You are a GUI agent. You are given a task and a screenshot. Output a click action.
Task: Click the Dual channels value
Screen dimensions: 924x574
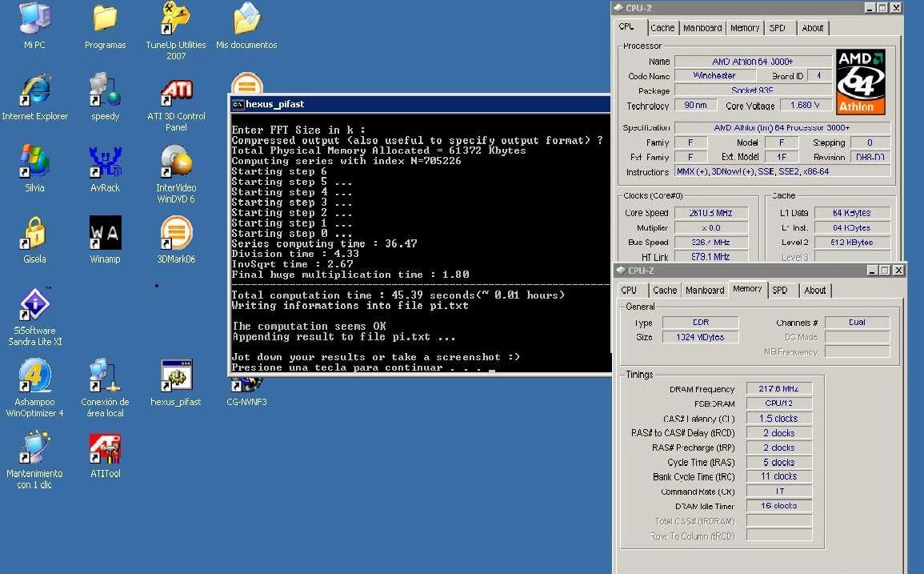click(x=858, y=322)
